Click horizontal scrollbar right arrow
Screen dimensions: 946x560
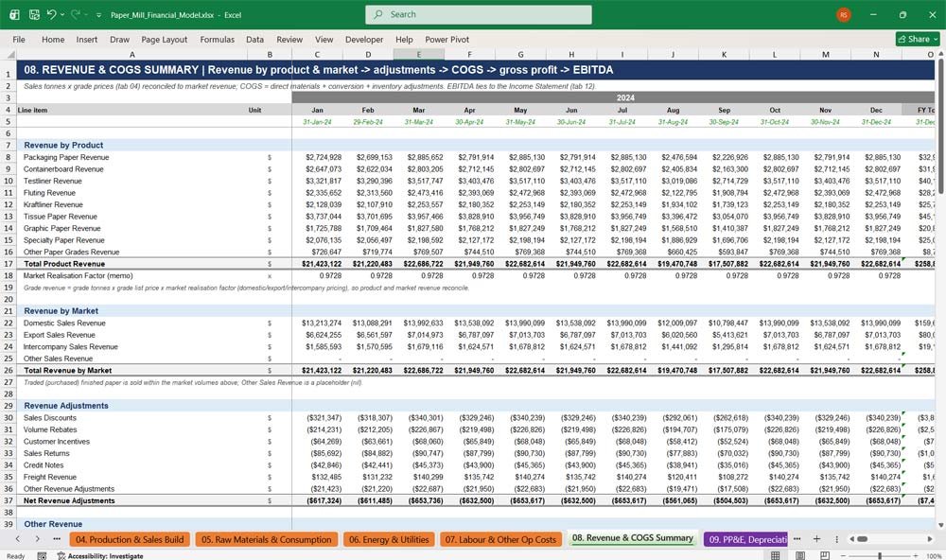930,539
